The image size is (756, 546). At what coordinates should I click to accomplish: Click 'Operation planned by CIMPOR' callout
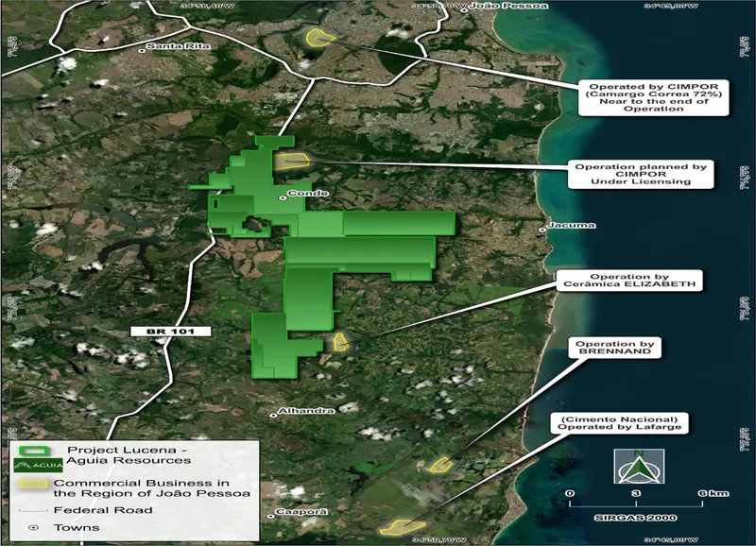click(x=641, y=174)
